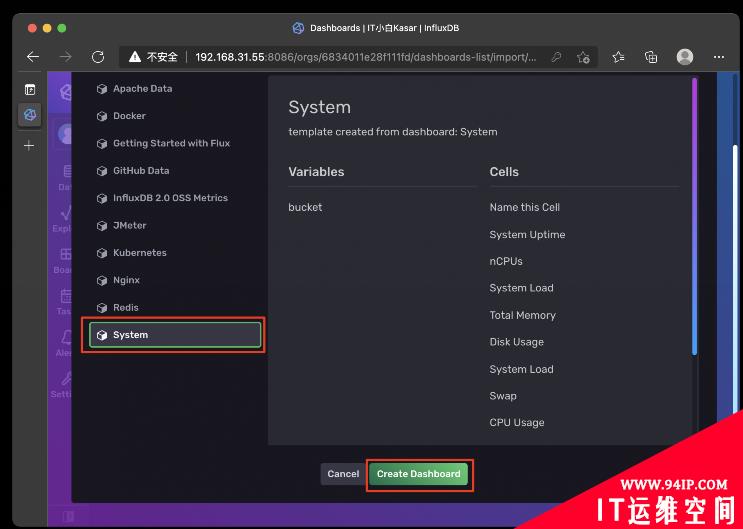Click the System Uptime cell
The image size is (743, 529).
pyautogui.click(x=527, y=235)
